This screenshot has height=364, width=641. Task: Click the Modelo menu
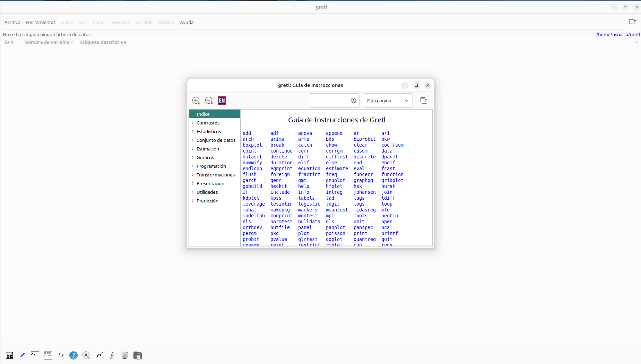[166, 22]
